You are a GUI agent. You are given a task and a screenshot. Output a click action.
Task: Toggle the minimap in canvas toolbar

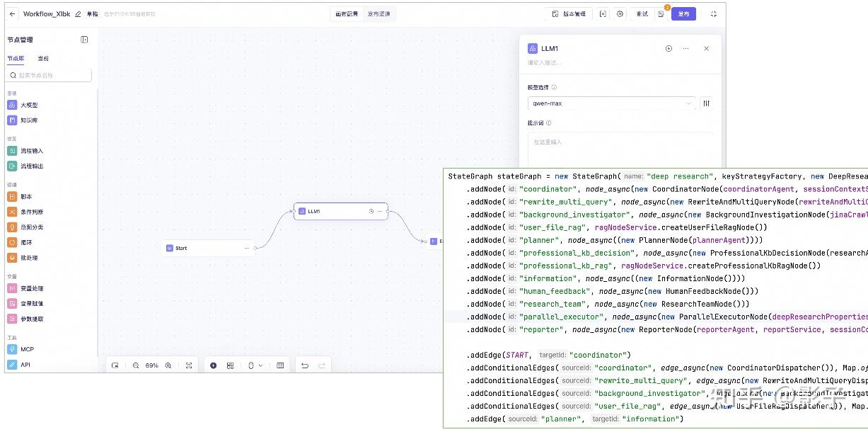pyautogui.click(x=115, y=365)
